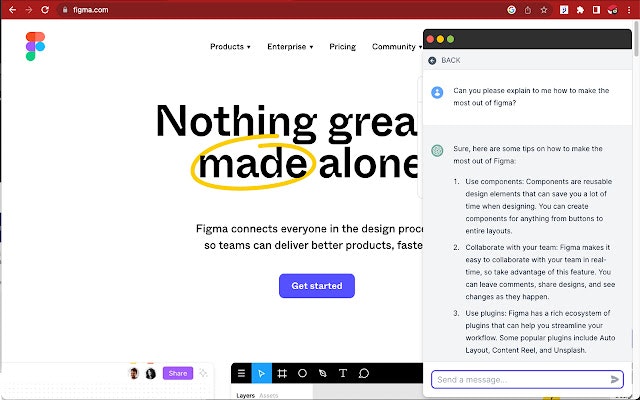Click the share page icon in the address bar
The width and height of the screenshot is (640, 400).
pos(527,10)
